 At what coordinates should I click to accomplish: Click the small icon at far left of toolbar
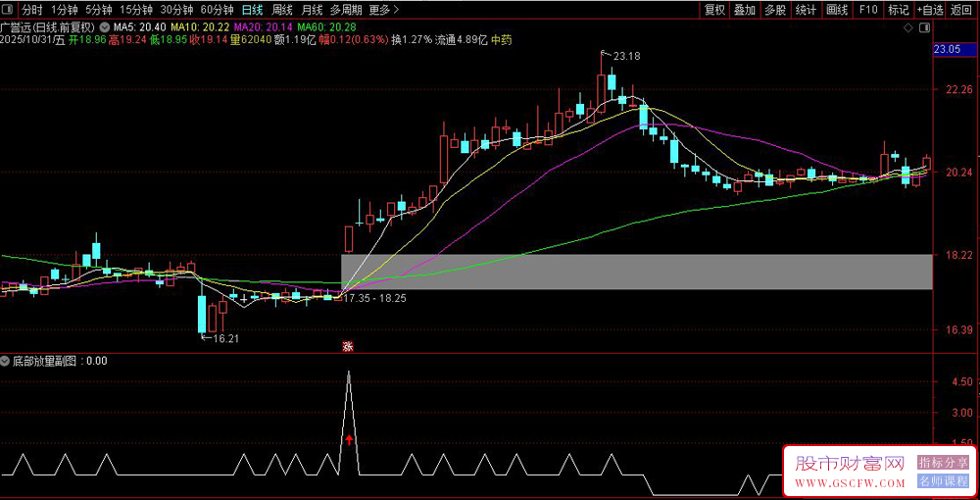[x=9, y=10]
